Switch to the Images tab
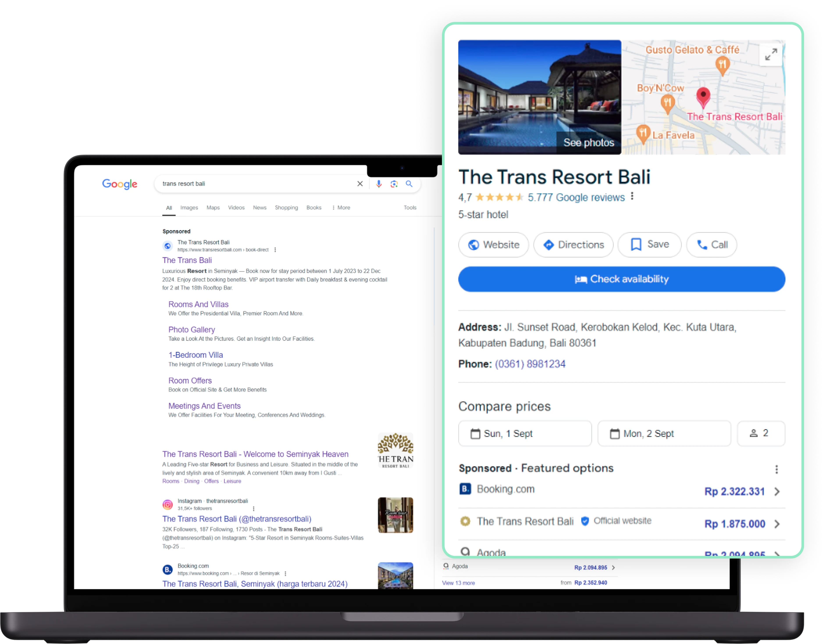The height and width of the screenshot is (644, 826). coord(189,208)
